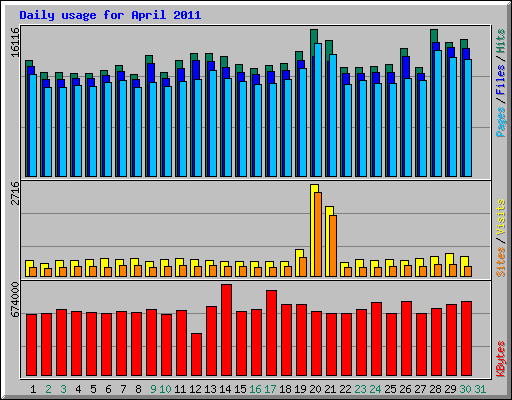Click day 12 on the x-axis
The height and width of the screenshot is (400, 512).
point(195,389)
